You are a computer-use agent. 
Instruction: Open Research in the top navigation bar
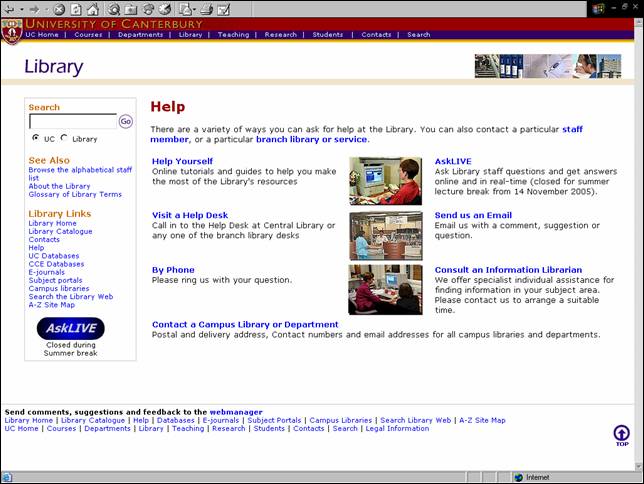click(280, 34)
